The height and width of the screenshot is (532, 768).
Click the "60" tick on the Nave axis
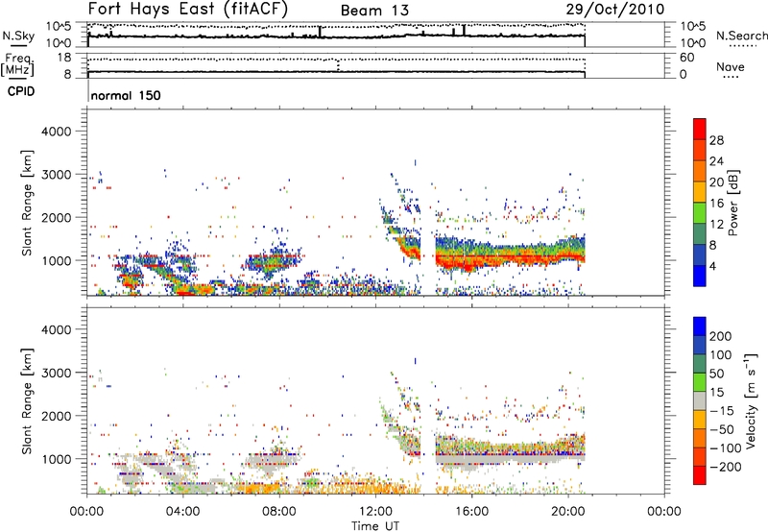point(686,58)
